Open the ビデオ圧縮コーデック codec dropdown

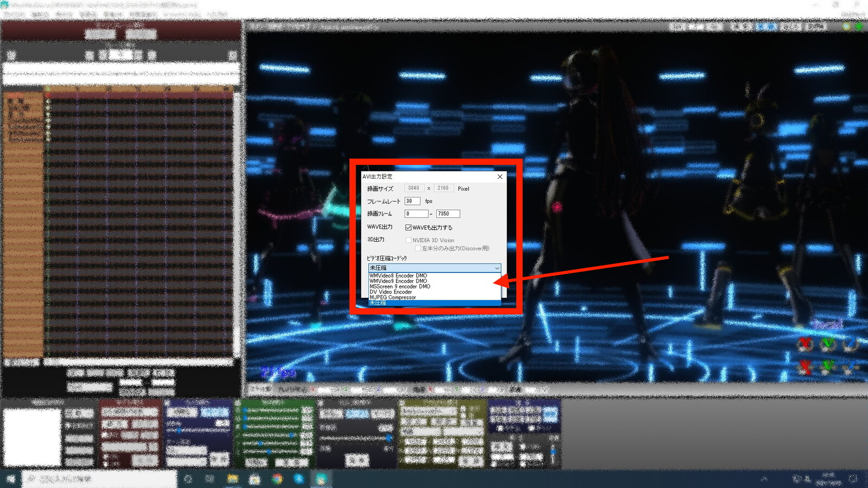[x=434, y=268]
